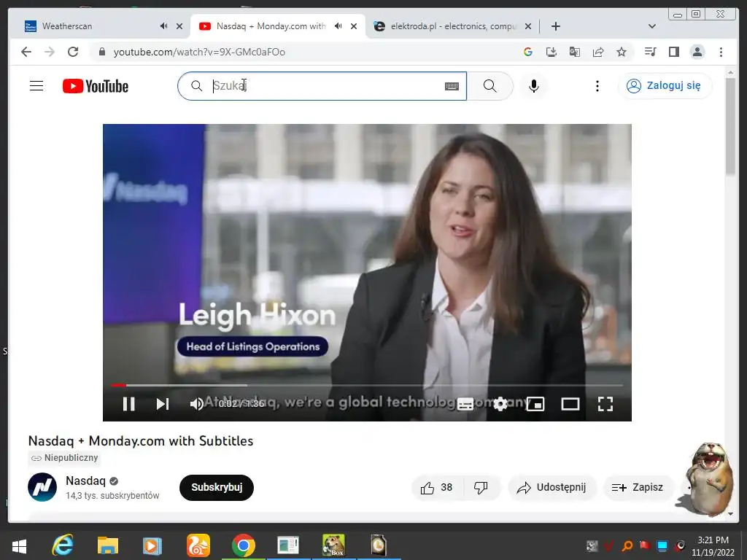This screenshot has width=747, height=560.
Task: Open File Explorer from taskbar
Action: click(108, 545)
